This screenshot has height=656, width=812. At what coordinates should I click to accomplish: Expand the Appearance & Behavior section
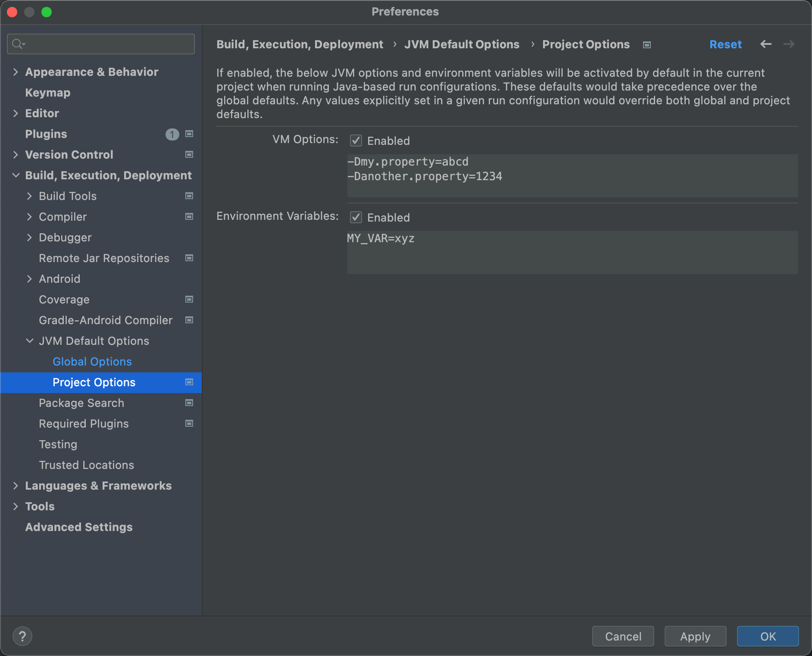pos(16,72)
